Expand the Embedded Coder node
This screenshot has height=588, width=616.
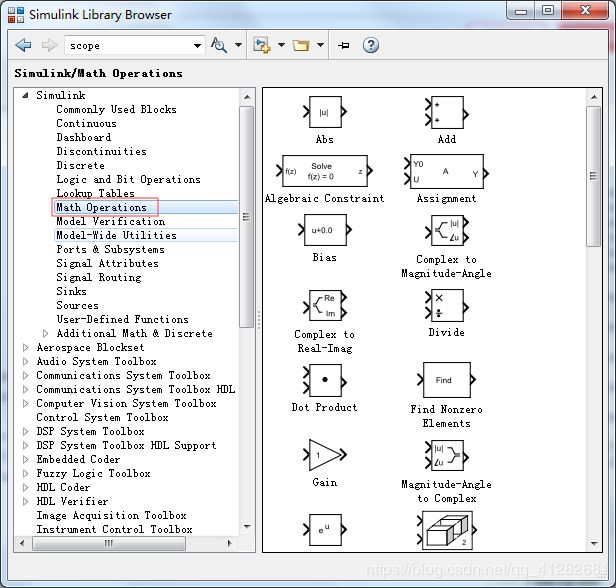[26, 460]
